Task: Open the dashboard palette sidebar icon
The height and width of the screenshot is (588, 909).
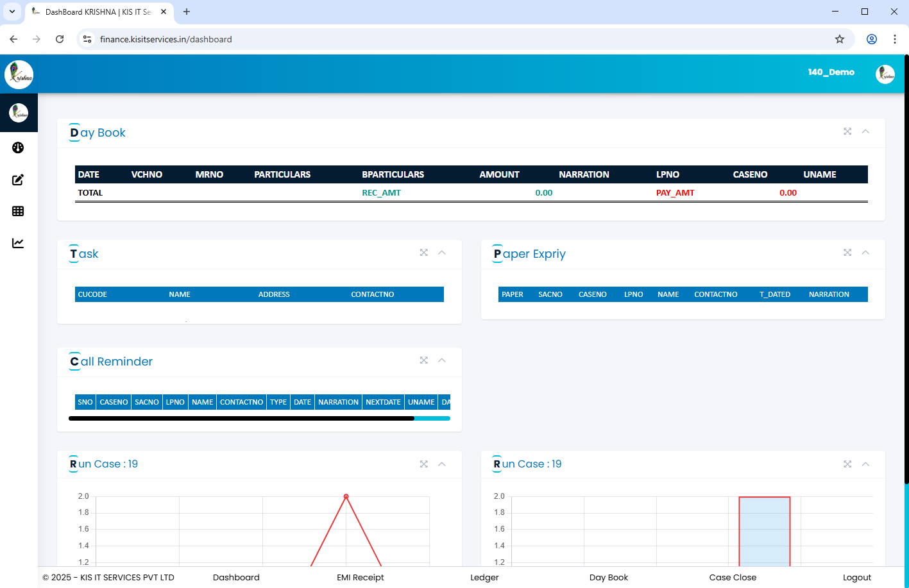Action: coord(18,147)
